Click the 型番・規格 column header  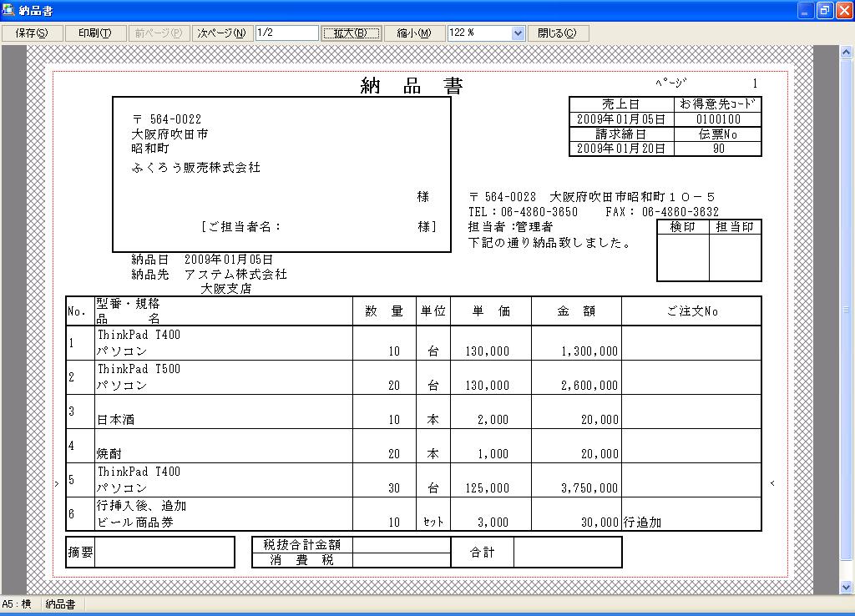click(x=128, y=304)
